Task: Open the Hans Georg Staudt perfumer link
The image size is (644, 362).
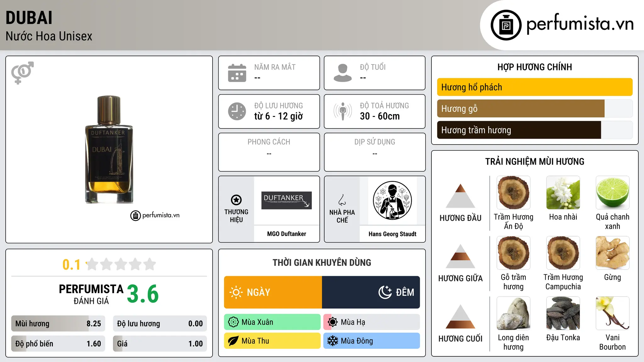Action: (x=392, y=234)
